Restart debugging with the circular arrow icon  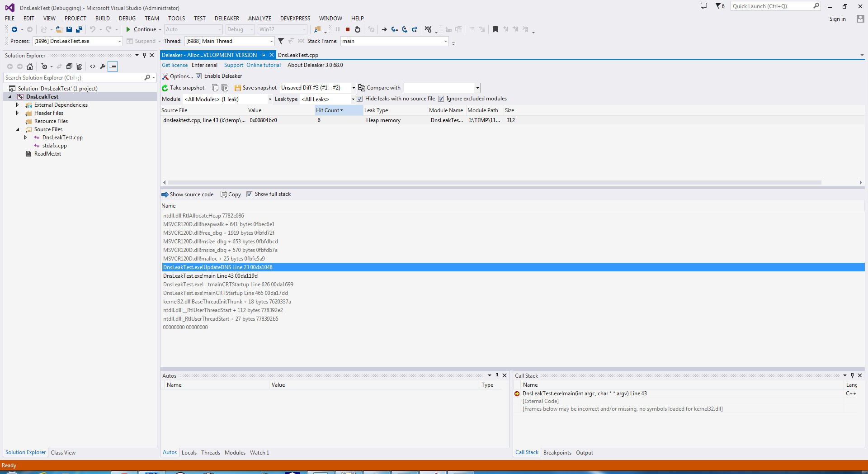click(358, 29)
